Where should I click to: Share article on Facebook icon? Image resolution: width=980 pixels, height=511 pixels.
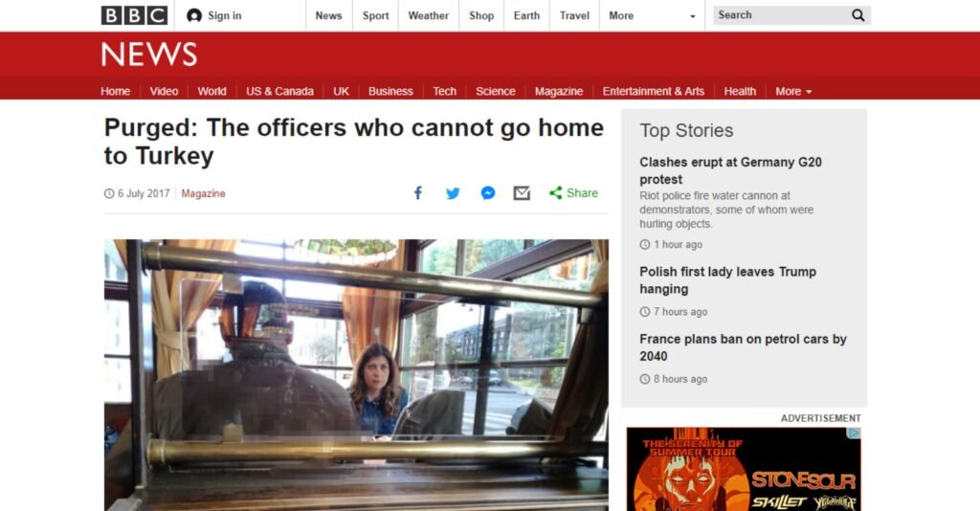click(x=418, y=193)
